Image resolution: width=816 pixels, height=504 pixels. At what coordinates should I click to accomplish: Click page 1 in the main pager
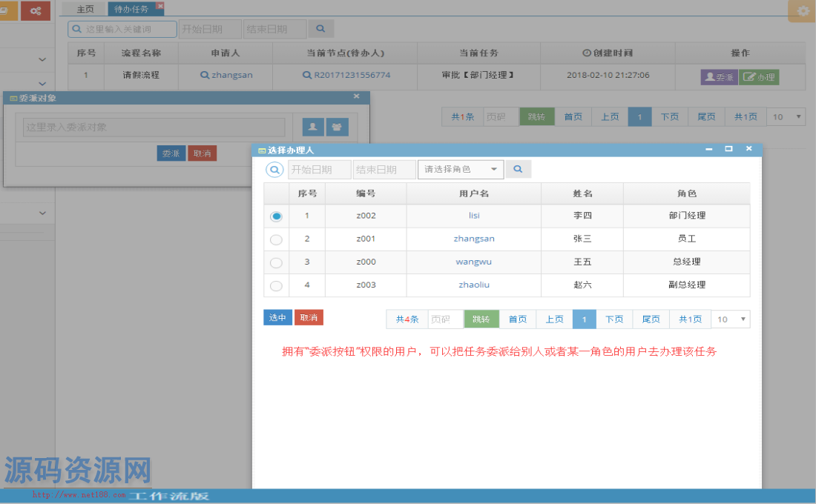[x=640, y=116]
